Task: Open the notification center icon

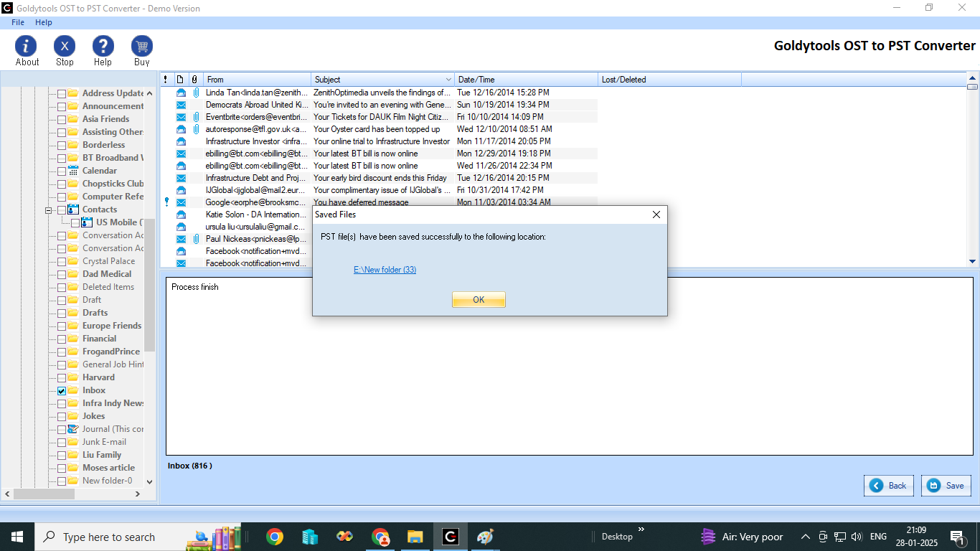Action: click(957, 537)
